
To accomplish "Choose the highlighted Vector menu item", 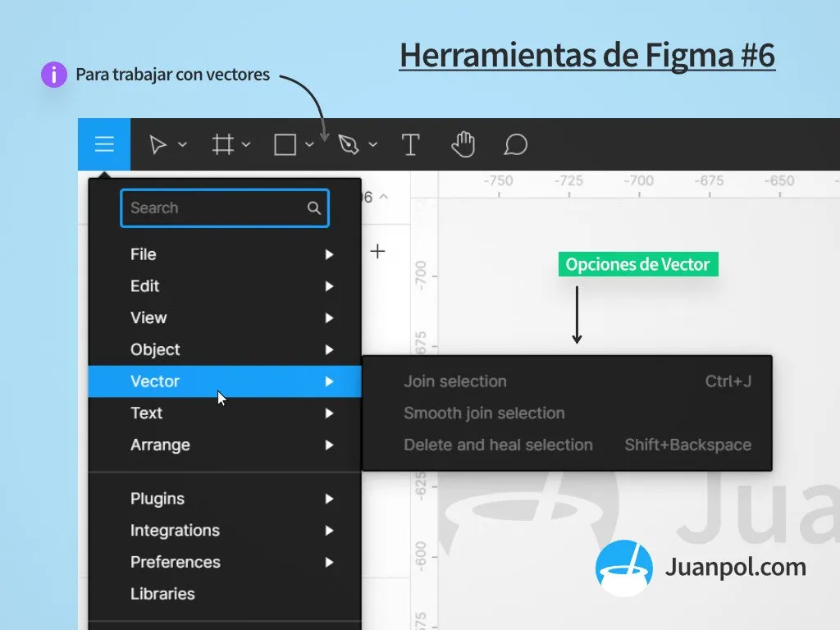I will click(x=225, y=381).
